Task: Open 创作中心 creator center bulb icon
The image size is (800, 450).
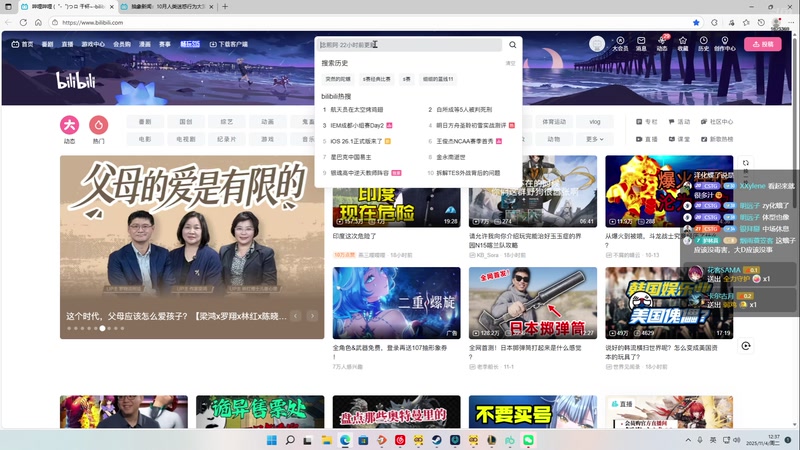Action: 724,44
